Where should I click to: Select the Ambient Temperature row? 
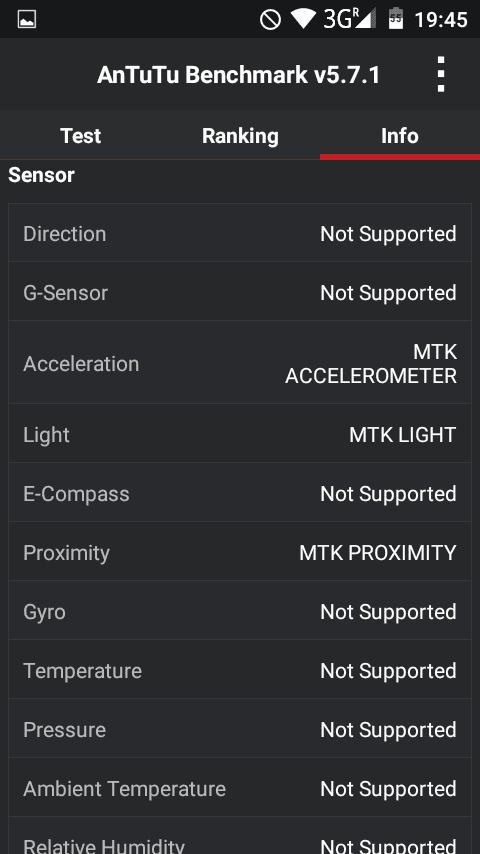[240, 788]
